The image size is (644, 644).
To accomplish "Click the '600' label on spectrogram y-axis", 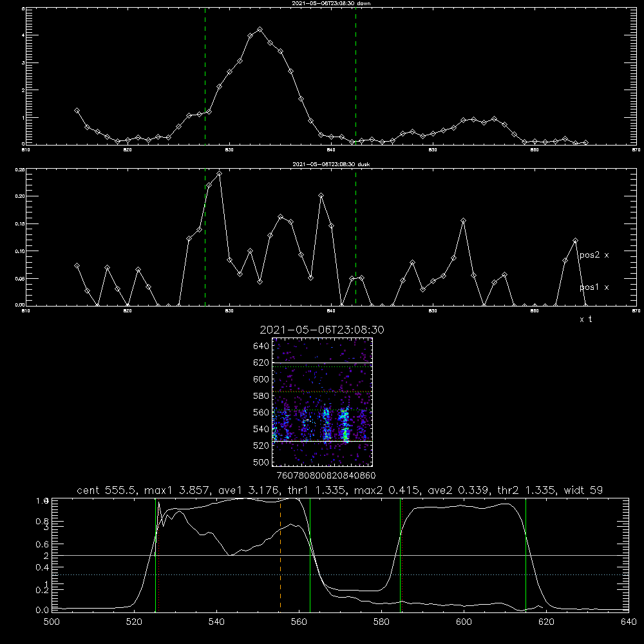I will [x=261, y=379].
